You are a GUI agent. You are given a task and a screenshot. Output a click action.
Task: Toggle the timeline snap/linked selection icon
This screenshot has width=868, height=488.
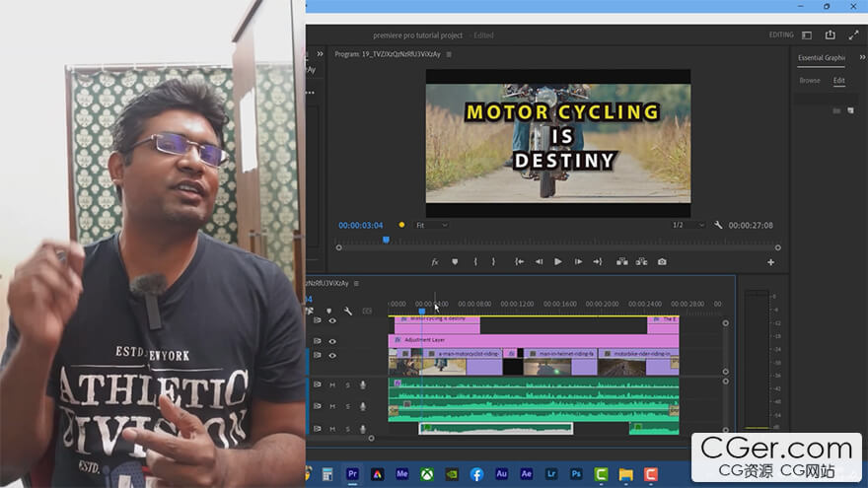coord(310,312)
